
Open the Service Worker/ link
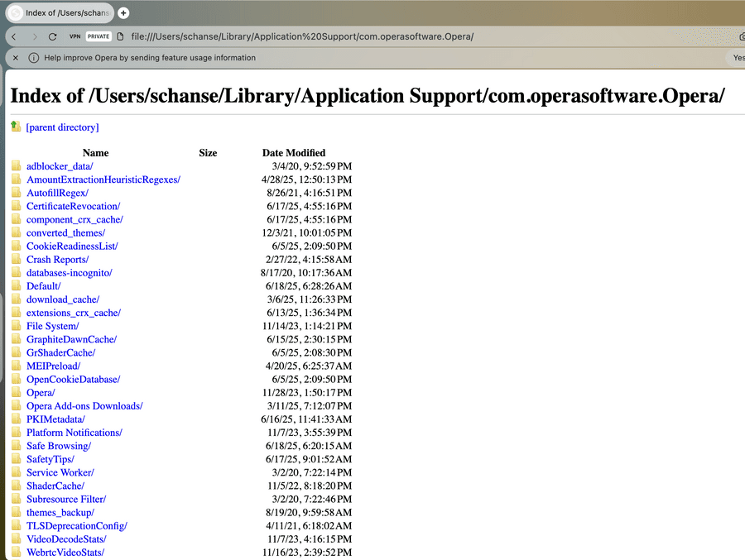pyautogui.click(x=60, y=472)
